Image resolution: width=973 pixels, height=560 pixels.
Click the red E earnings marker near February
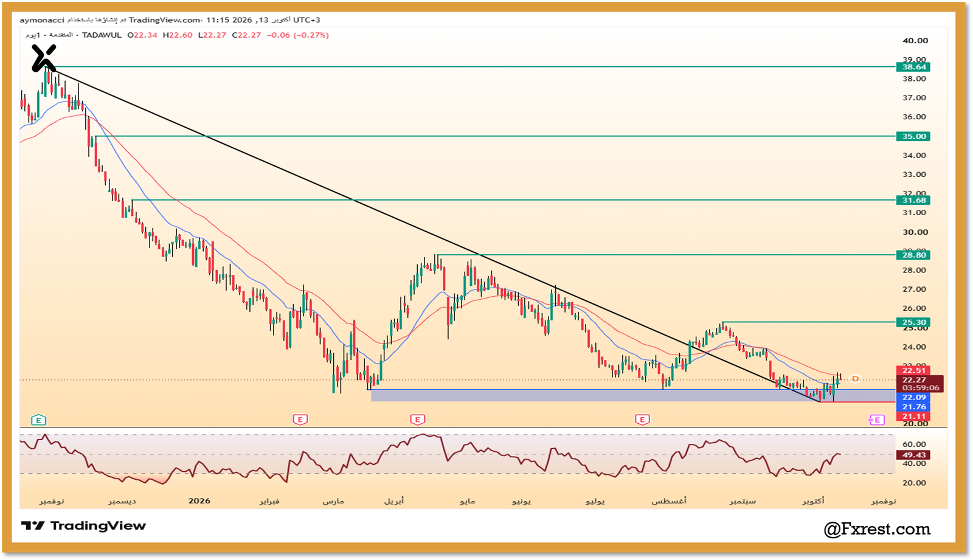[300, 420]
